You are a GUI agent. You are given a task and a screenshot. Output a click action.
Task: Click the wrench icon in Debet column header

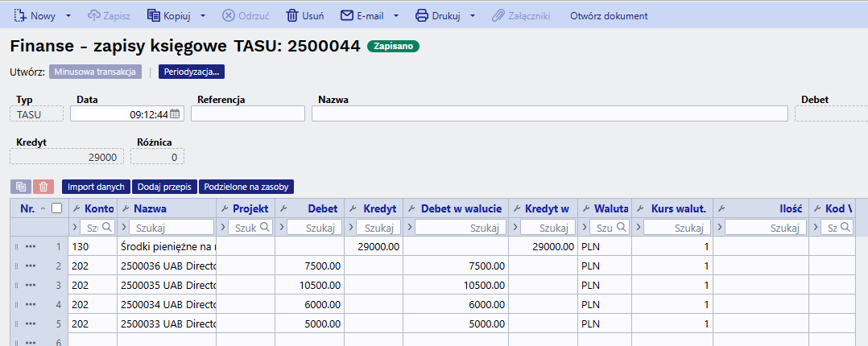point(284,208)
